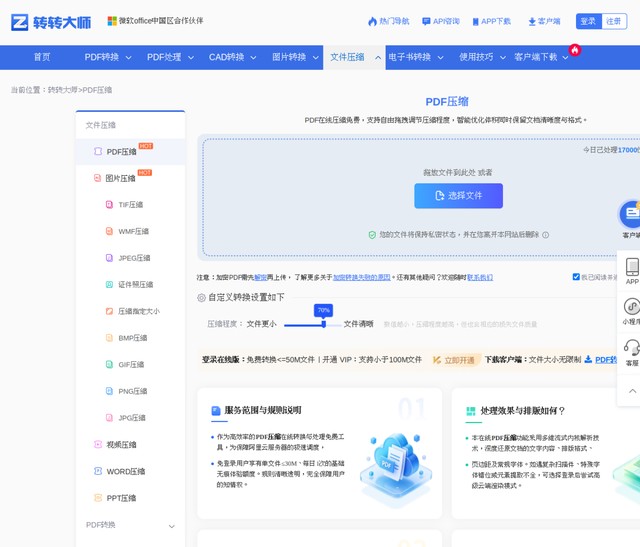Click 压缩指定大小 icon
Screen dimensions: 640x547
(x=109, y=311)
